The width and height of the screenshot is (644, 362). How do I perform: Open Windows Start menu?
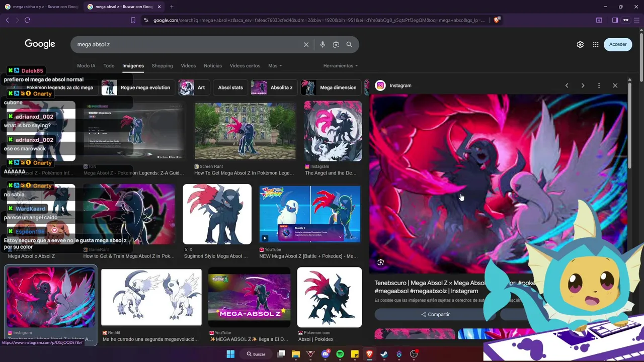coord(230,354)
